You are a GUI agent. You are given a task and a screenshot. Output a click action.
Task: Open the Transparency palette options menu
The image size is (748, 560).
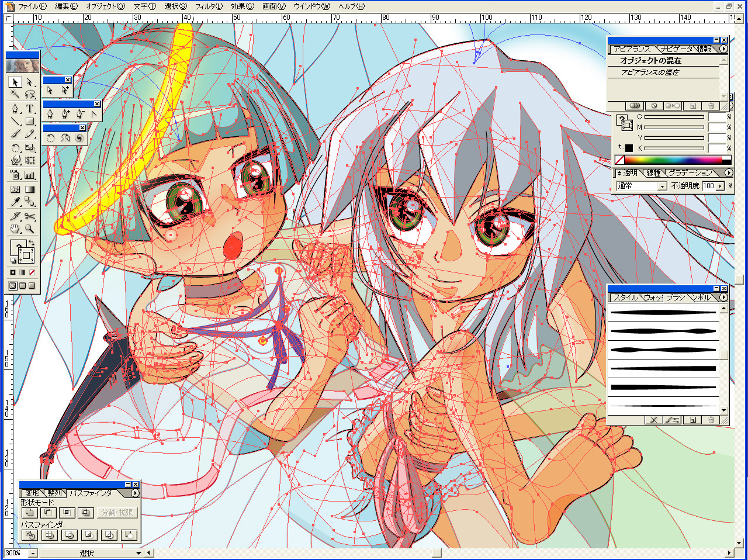(729, 173)
